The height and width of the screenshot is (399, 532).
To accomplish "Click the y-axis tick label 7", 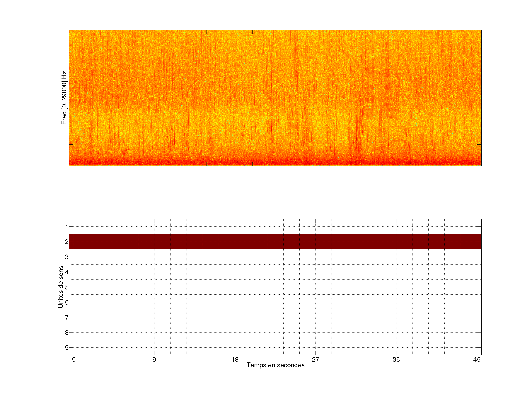I will tap(67, 318).
